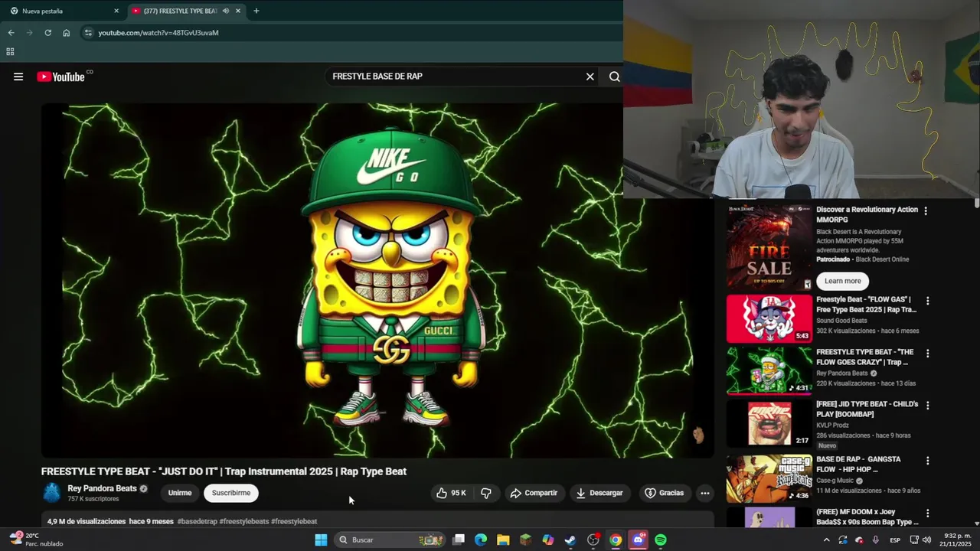Open Spotify from the taskbar
This screenshot has width=980, height=551.
click(x=660, y=540)
